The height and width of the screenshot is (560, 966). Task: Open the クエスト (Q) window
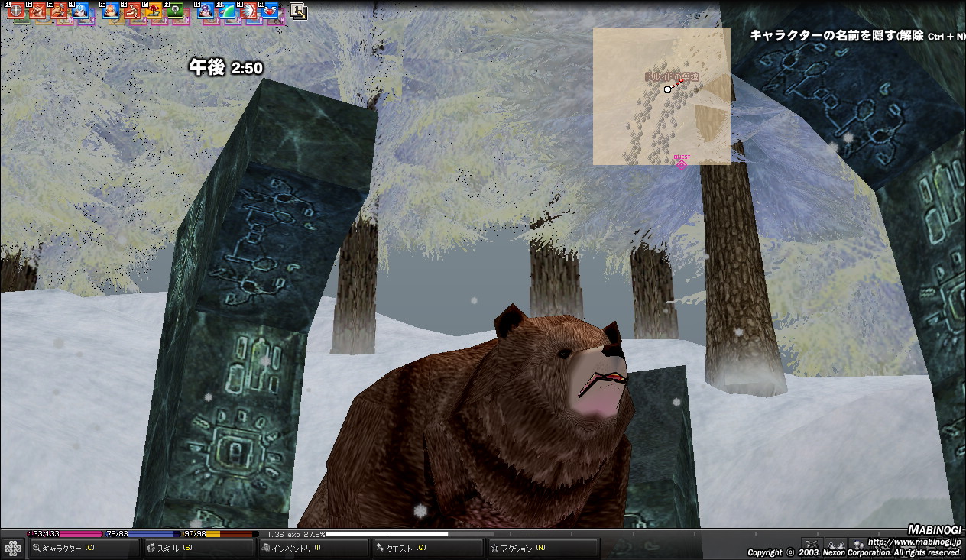[x=427, y=548]
